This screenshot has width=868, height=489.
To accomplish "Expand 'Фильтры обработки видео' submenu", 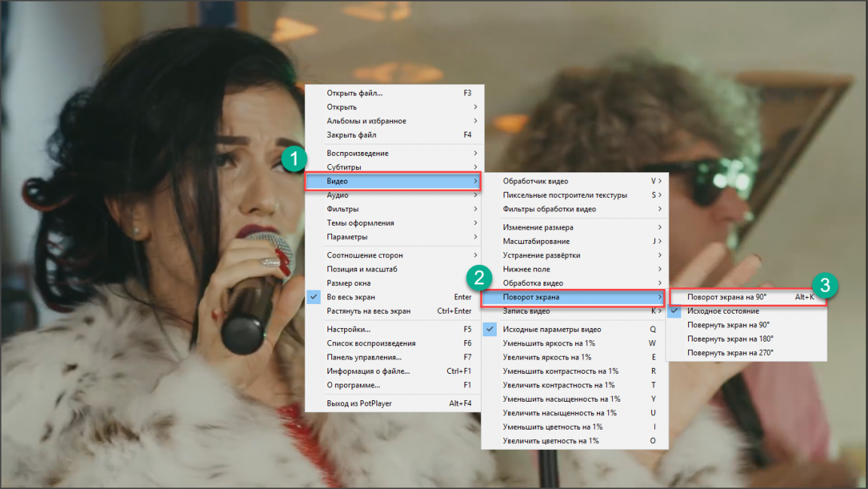I will coord(574,209).
